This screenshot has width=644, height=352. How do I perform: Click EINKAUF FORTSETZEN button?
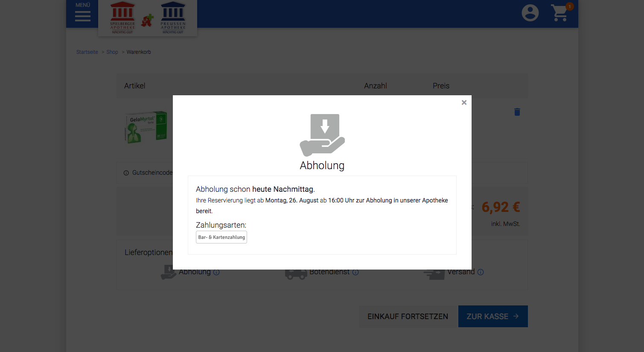coord(408,317)
